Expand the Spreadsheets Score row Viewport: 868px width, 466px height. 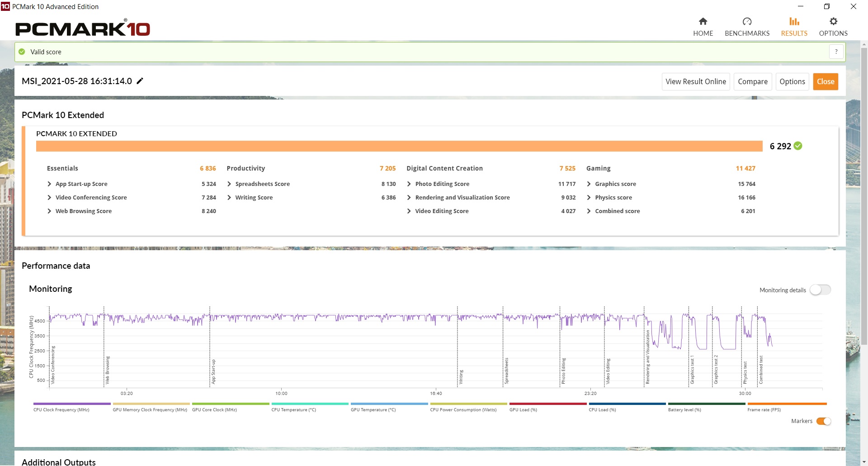point(229,184)
